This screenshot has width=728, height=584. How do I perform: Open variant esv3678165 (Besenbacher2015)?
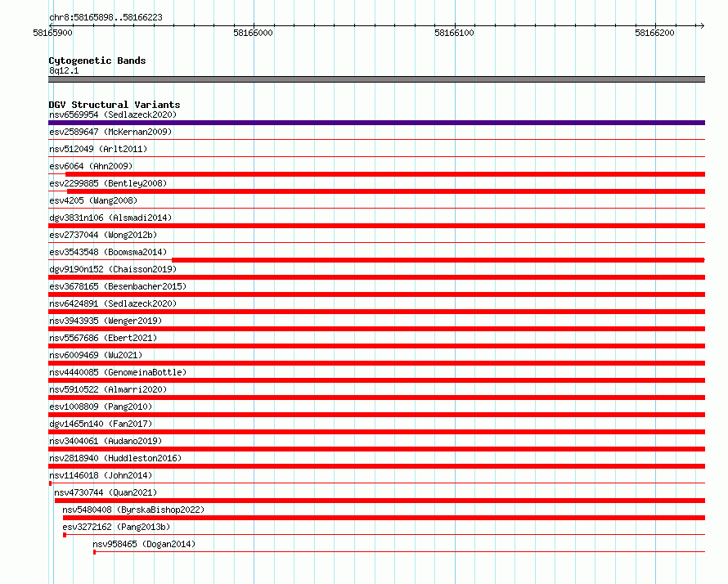(x=118, y=286)
